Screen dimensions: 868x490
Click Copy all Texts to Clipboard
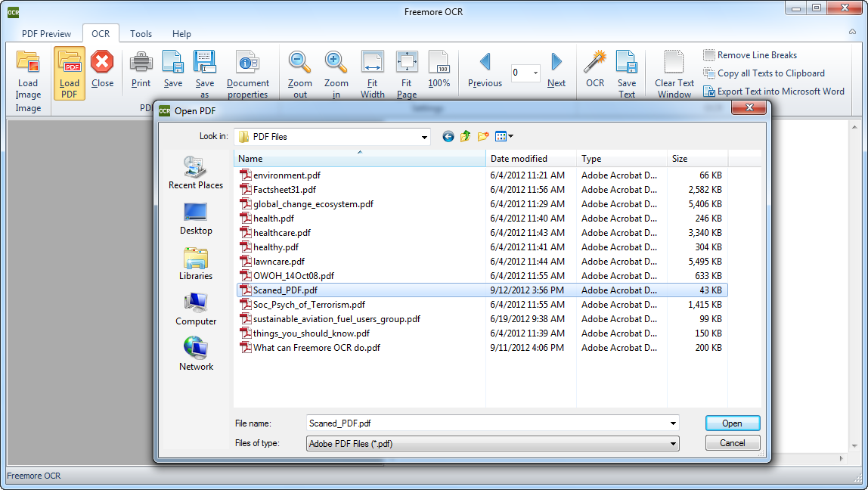[764, 73]
